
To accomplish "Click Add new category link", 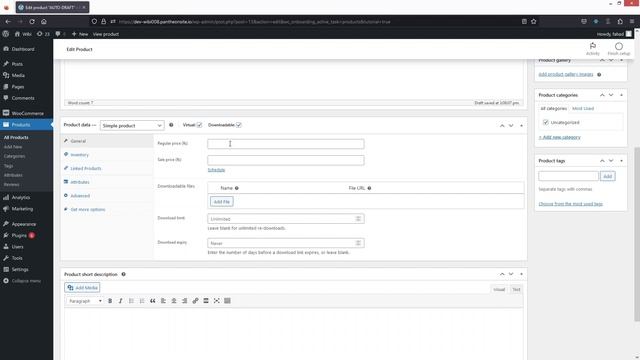I will 560,137.
